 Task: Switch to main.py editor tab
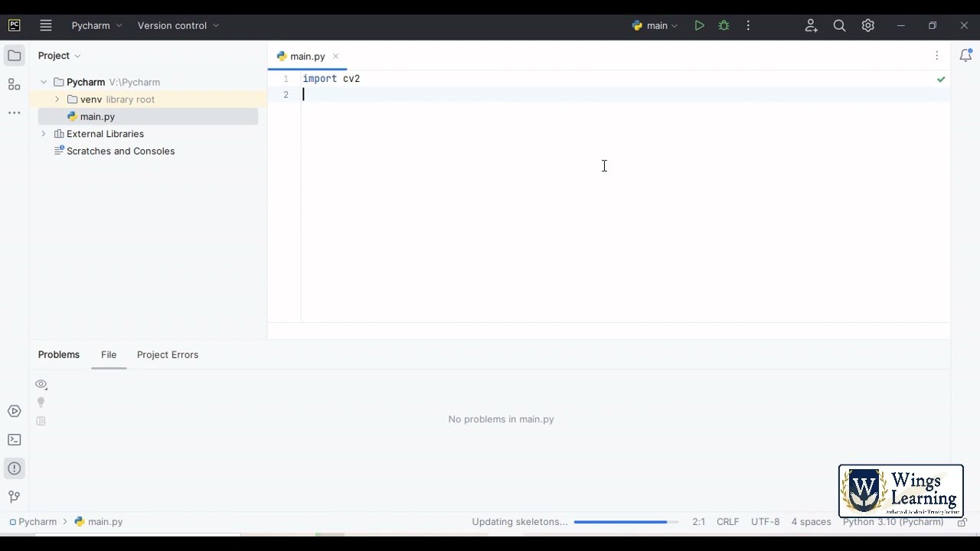307,56
